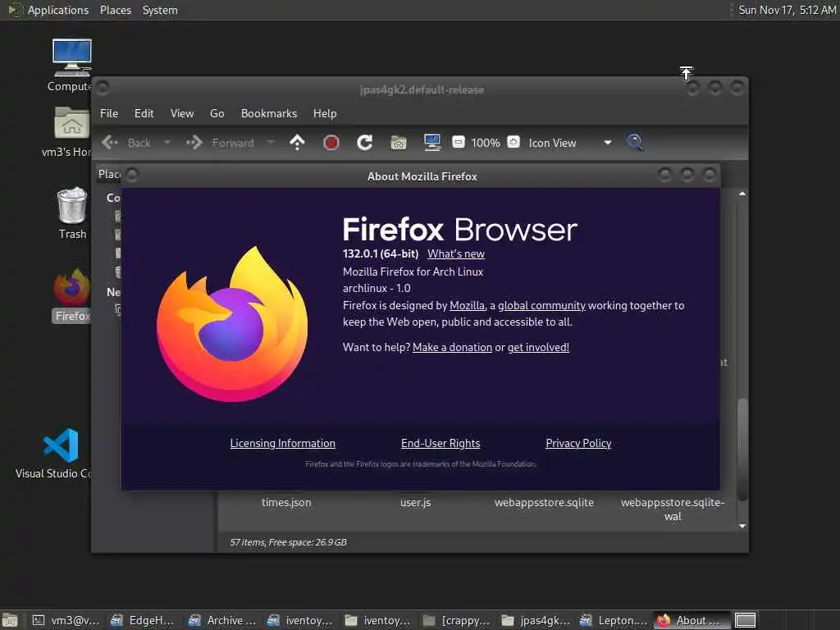Image resolution: width=840 pixels, height=630 pixels.
Task: Open the Icon View mode dropdown
Action: 570,143
